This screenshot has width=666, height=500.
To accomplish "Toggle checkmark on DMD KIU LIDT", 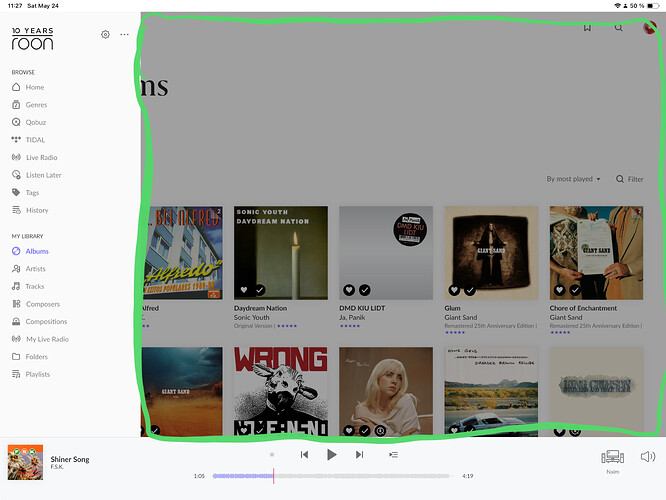I will point(365,290).
